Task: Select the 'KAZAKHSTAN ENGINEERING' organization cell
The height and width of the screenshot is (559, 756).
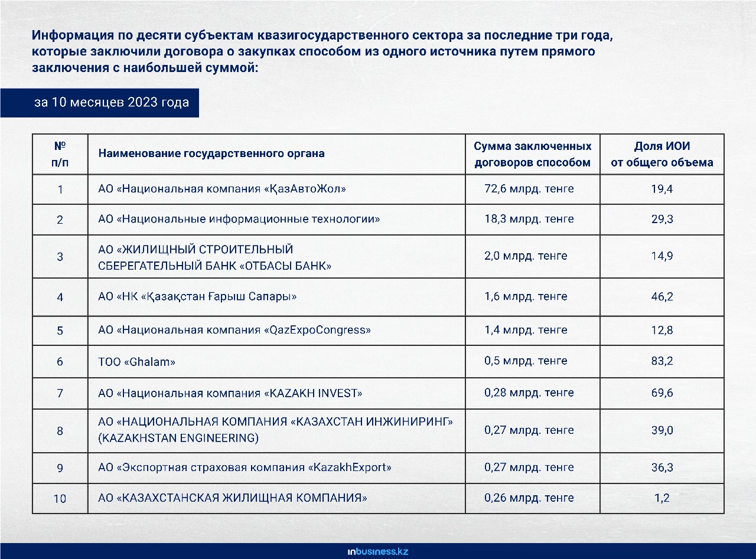Action: coord(276,430)
